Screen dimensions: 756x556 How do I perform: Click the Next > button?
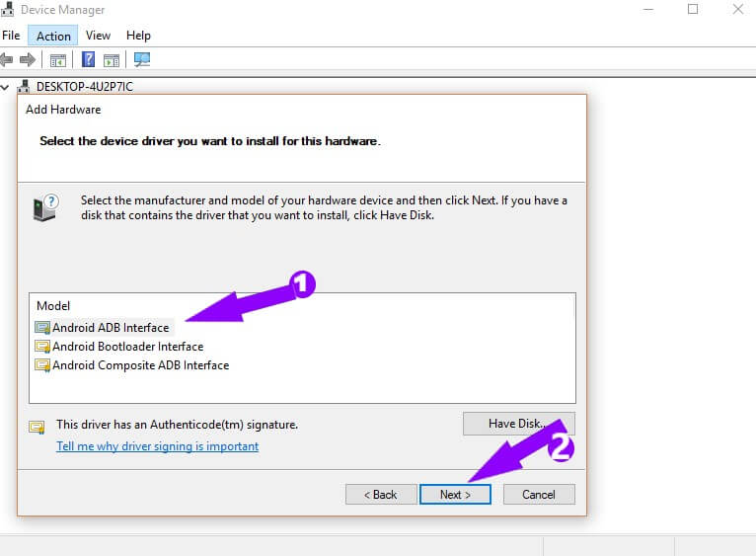point(455,494)
